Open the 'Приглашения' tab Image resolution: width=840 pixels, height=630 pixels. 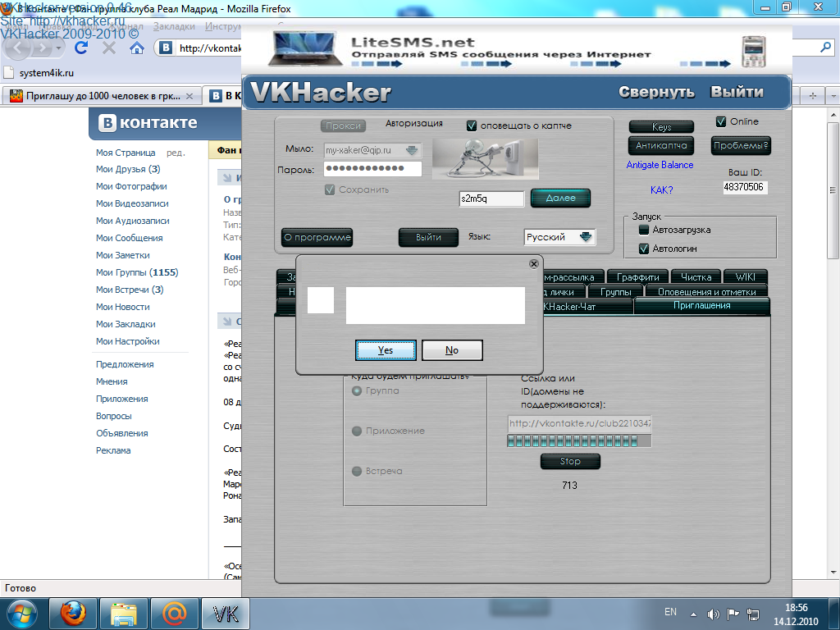tap(702, 305)
